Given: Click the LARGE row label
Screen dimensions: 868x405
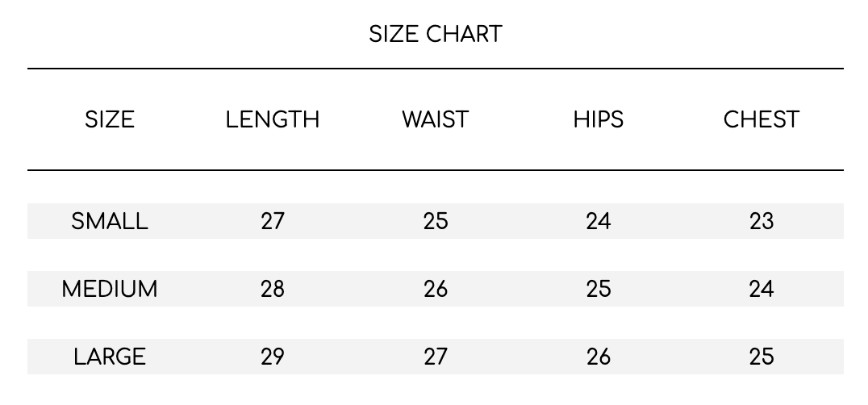Looking at the screenshot, I should pyautogui.click(x=110, y=357).
